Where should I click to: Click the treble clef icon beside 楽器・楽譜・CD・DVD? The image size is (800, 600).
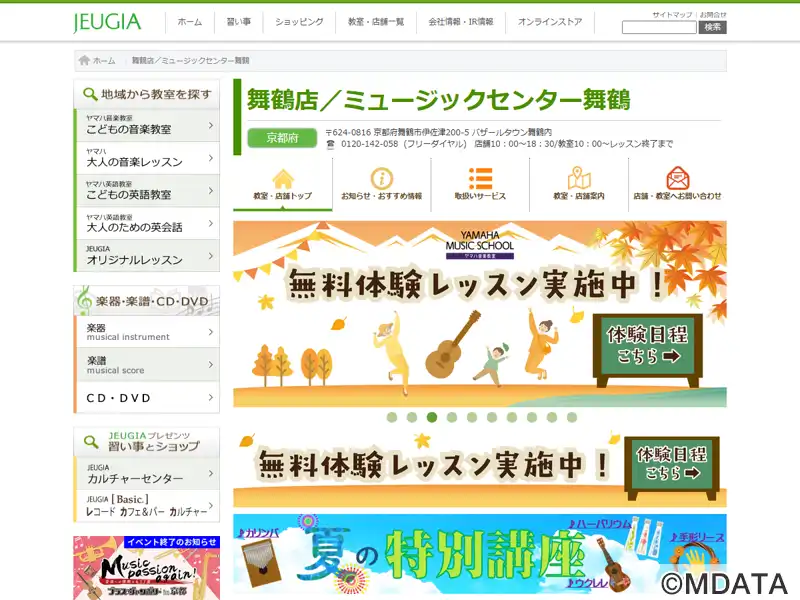(84, 300)
